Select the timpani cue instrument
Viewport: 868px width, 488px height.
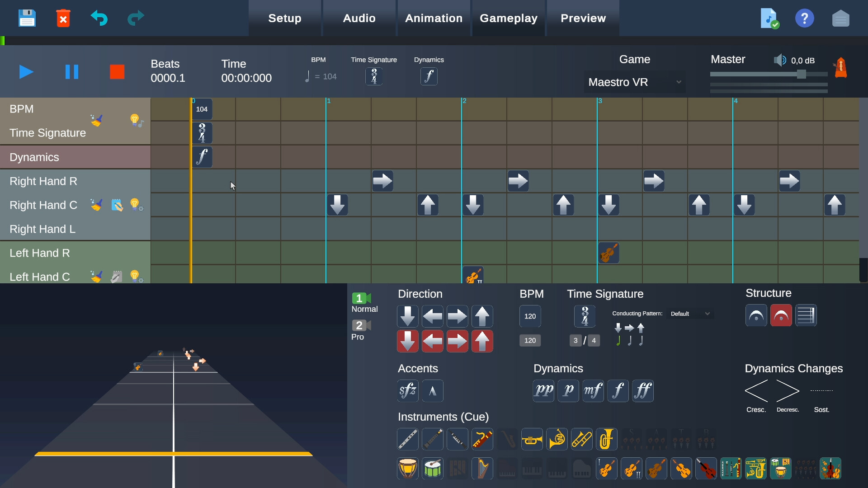[x=408, y=469]
